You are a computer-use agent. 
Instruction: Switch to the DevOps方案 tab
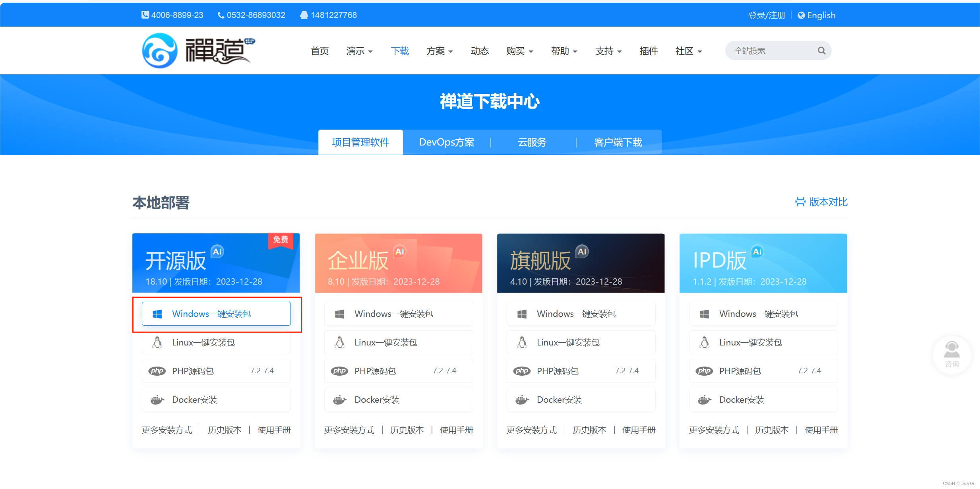(447, 142)
